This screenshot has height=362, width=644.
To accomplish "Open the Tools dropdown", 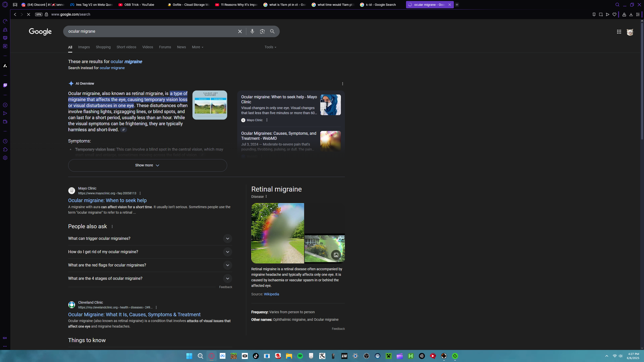I will tap(270, 47).
